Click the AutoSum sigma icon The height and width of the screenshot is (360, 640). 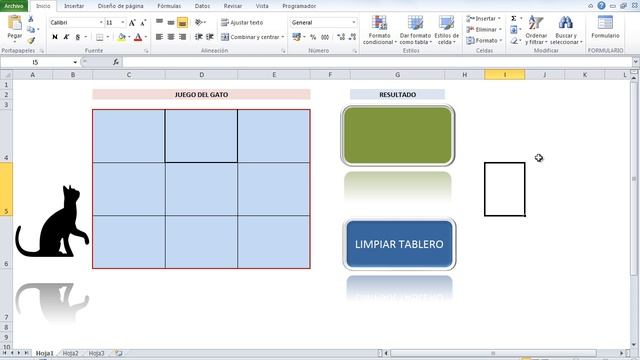(x=514, y=19)
